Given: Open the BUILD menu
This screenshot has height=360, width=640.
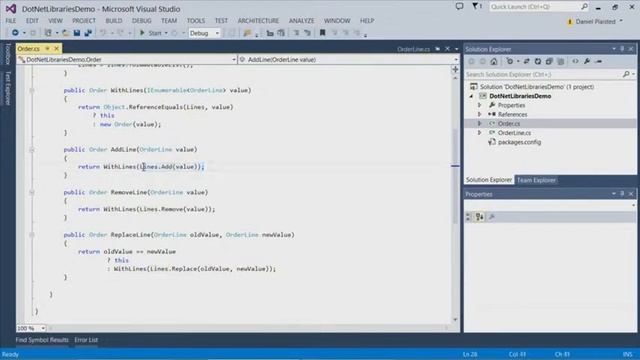Looking at the screenshot, I should click(114, 20).
